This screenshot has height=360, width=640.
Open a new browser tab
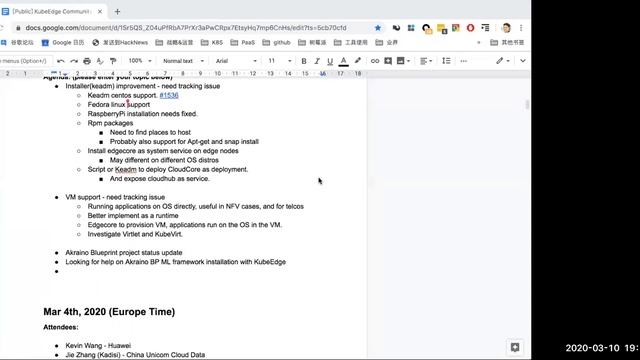tap(118, 12)
